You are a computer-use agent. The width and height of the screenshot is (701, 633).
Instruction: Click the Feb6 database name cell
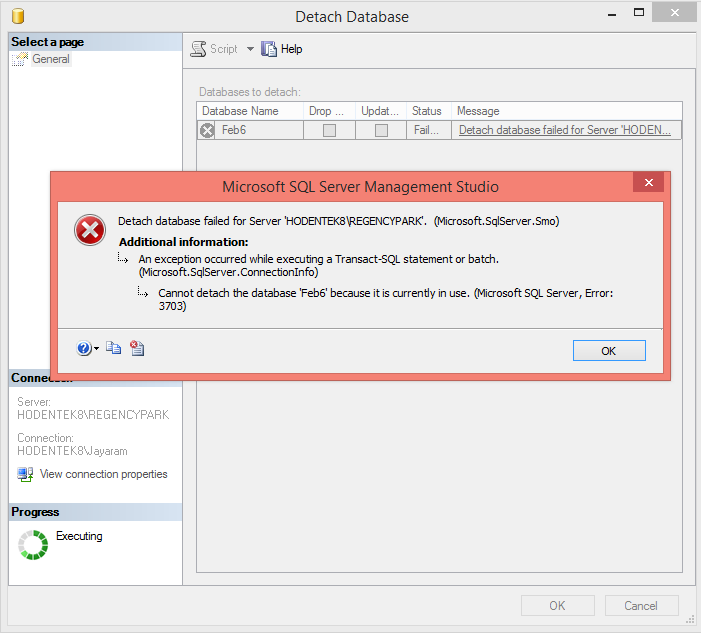(259, 130)
